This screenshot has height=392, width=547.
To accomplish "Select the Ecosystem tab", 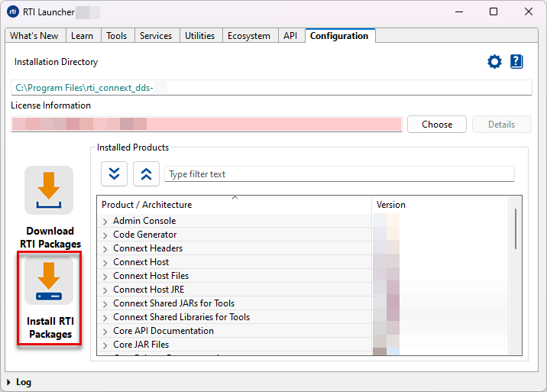I will [x=249, y=36].
